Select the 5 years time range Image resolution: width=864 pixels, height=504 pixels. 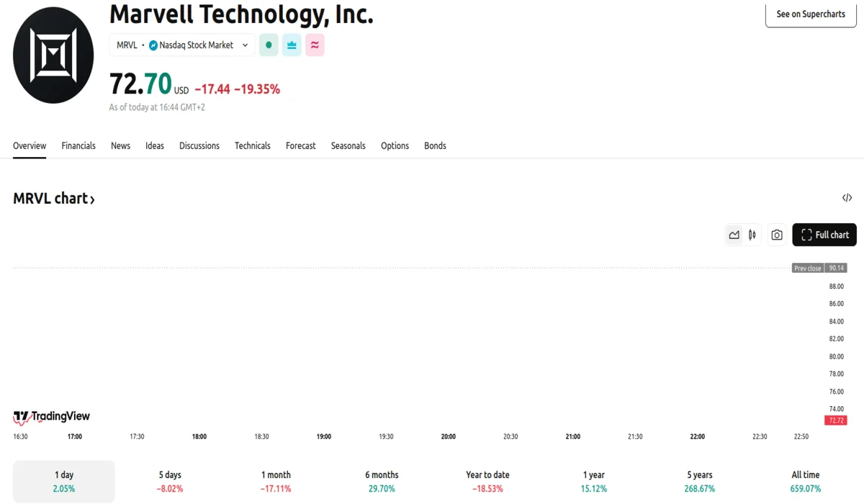pos(699,481)
